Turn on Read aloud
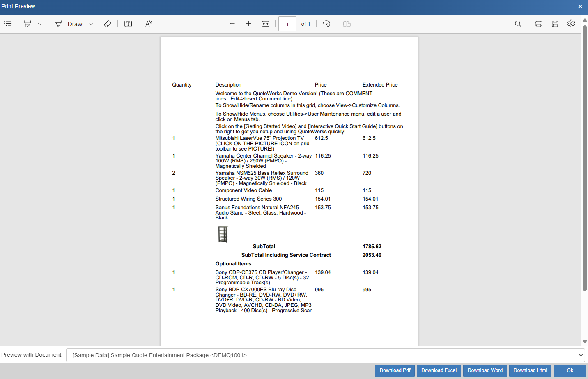Image resolution: width=588 pixels, height=379 pixels. [149, 24]
